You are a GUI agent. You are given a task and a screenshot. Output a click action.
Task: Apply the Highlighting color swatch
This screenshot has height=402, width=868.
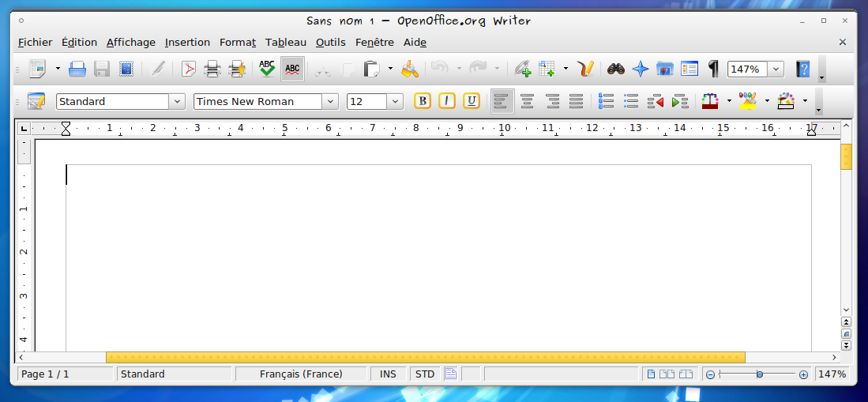pyautogui.click(x=748, y=101)
